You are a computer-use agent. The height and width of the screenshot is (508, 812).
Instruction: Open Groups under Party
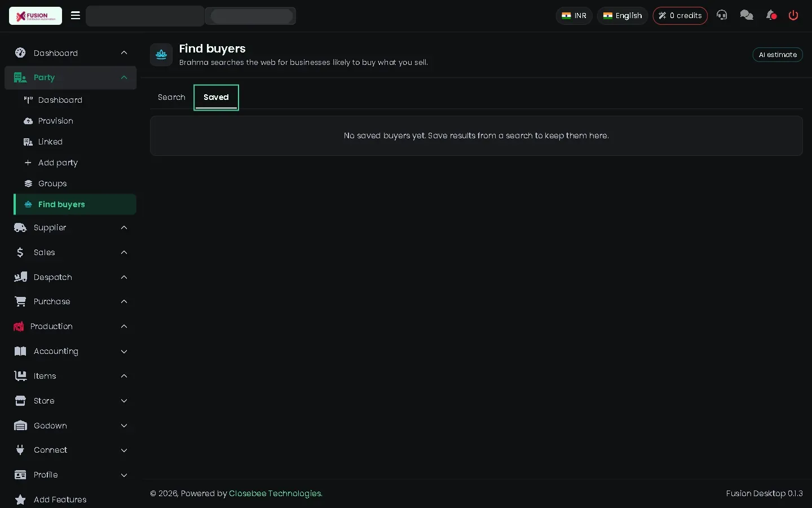pyautogui.click(x=75, y=183)
